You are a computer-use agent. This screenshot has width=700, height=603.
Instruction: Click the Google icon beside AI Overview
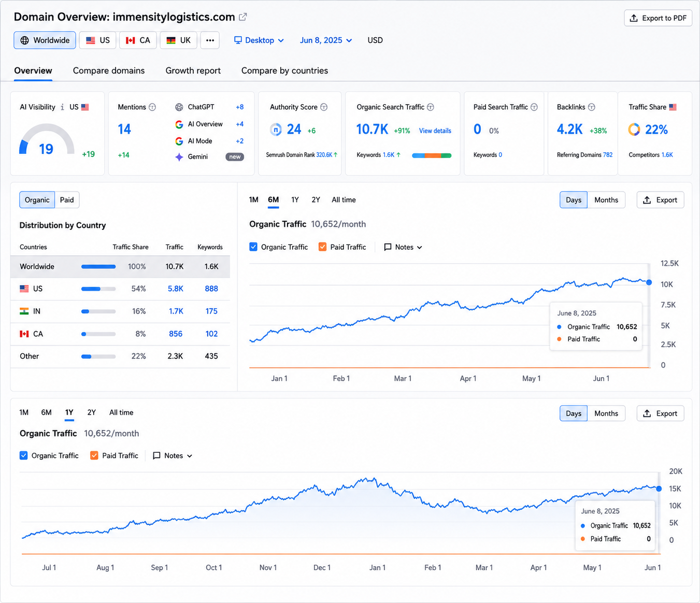(179, 124)
